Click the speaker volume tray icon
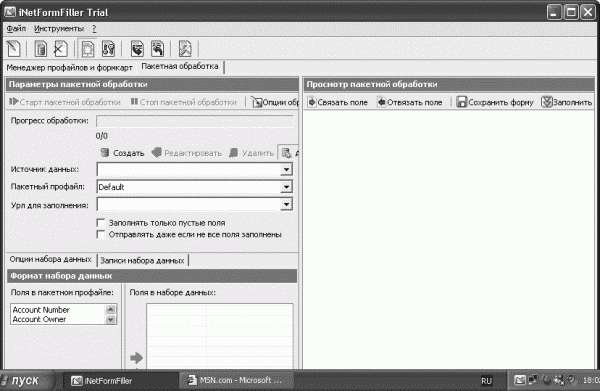This screenshot has width=600, height=391. tap(572, 380)
